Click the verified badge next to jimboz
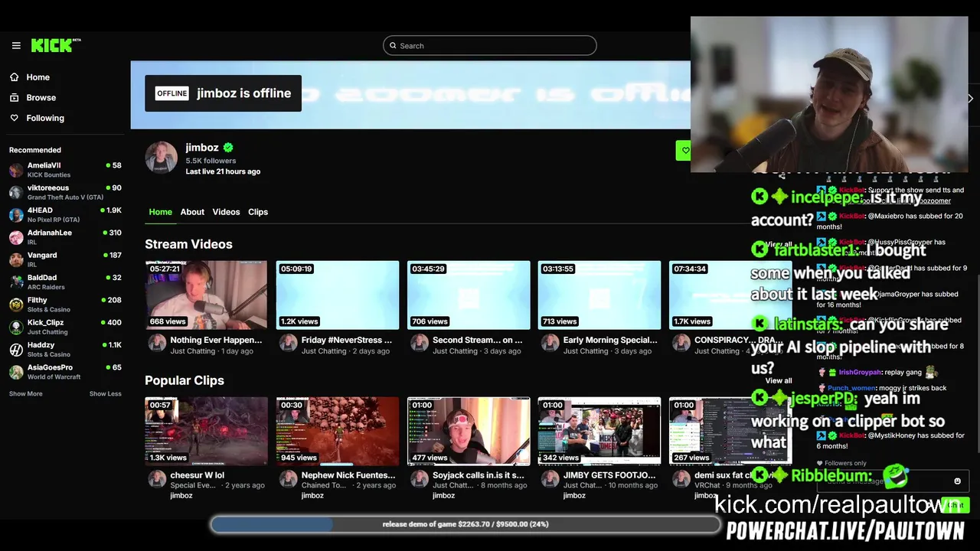Screen dimensions: 980x551 click(228, 148)
